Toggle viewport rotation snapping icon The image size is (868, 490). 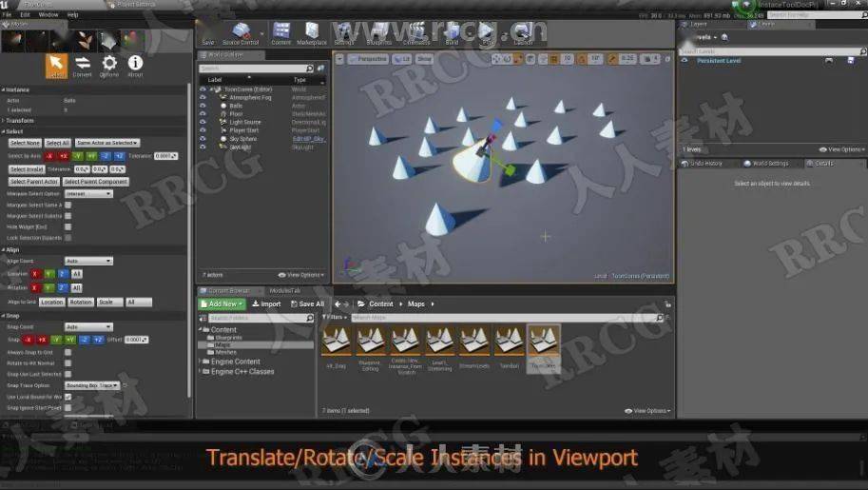(x=582, y=59)
